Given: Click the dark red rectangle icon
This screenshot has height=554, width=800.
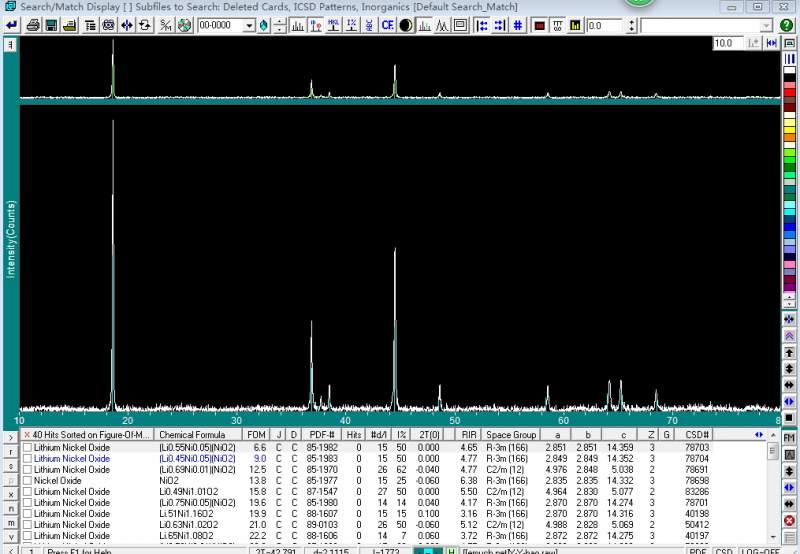Looking at the screenshot, I should coord(539,25).
